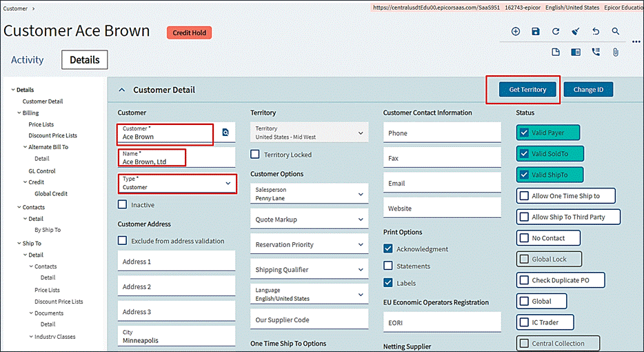644x352 pixels.
Task: Select Discount Price Lists under Billing
Action: point(52,135)
